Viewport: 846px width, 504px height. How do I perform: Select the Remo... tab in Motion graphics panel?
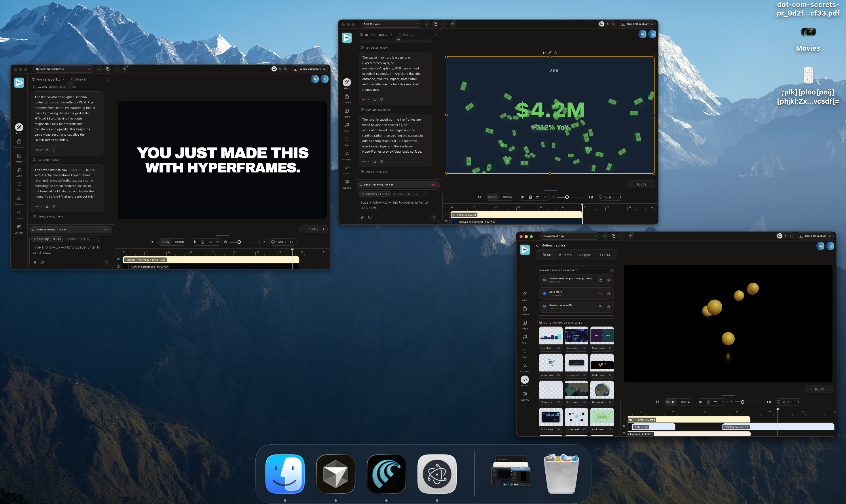tap(566, 255)
